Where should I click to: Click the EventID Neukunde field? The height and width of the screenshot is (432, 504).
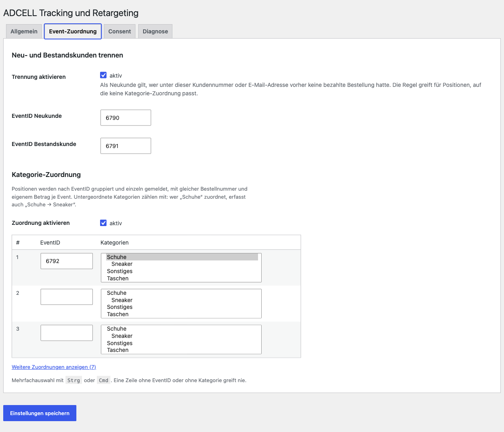click(126, 118)
